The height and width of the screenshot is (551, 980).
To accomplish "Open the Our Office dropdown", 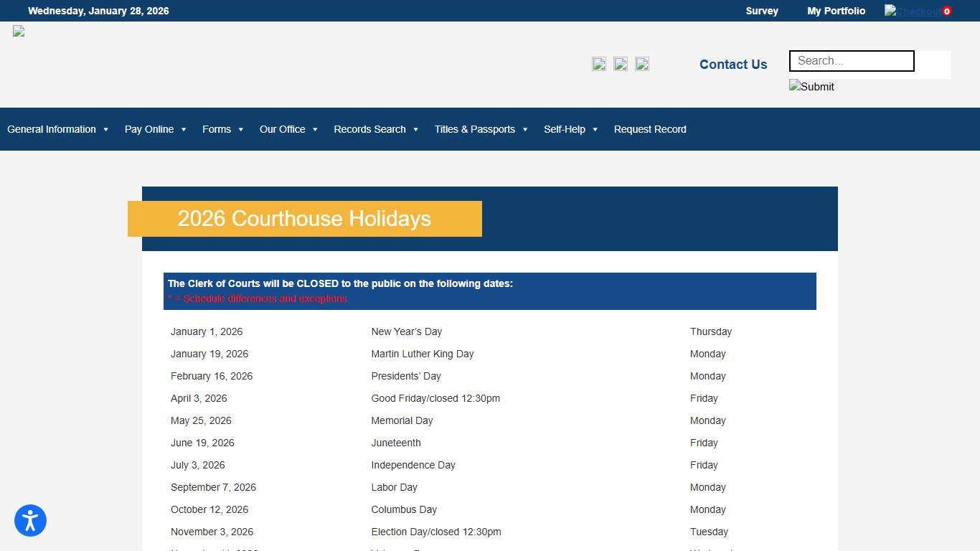I will pyautogui.click(x=283, y=129).
